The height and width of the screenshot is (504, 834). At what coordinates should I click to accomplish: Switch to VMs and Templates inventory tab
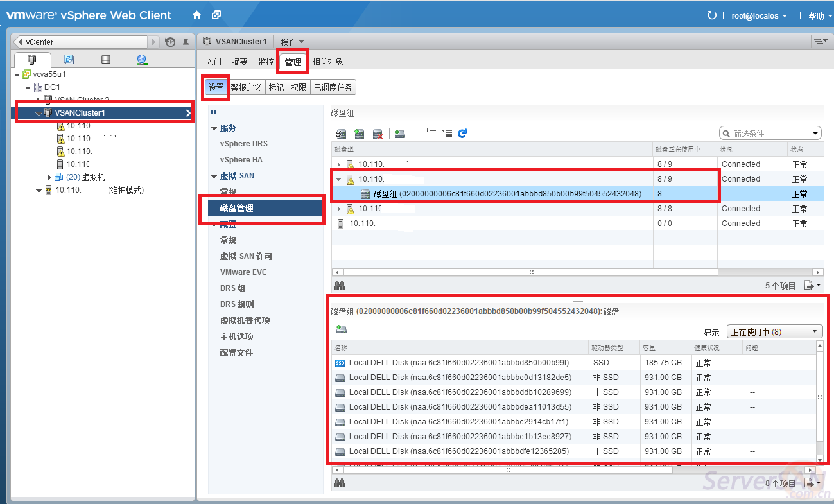pyautogui.click(x=69, y=60)
